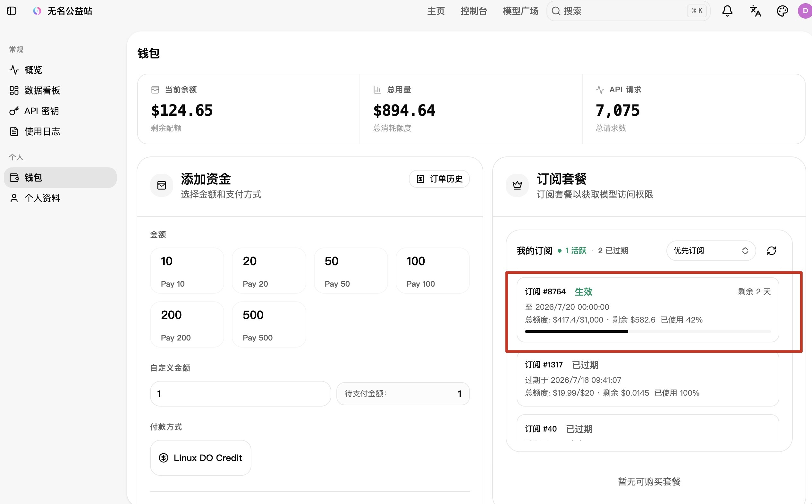Screen dimensions: 812x504
Task: Select the 20 amount option
Action: [269, 271]
